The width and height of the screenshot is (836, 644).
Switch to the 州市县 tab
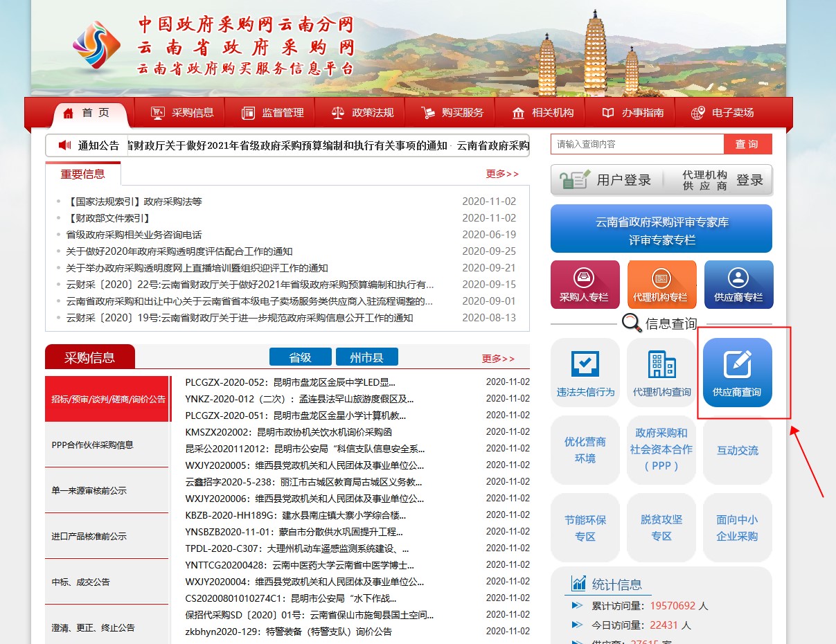367,357
